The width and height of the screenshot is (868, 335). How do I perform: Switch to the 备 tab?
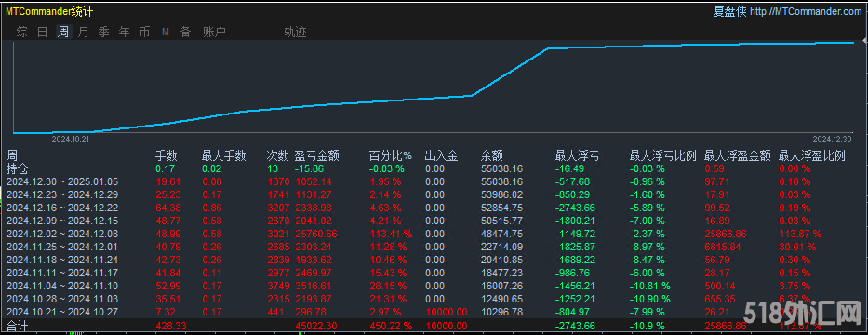point(185,33)
